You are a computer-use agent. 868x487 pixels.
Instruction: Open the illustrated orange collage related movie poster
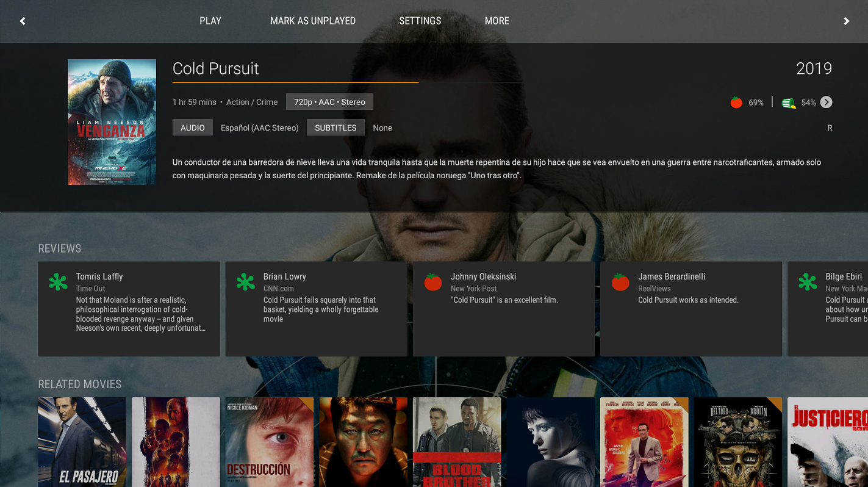tap(176, 442)
